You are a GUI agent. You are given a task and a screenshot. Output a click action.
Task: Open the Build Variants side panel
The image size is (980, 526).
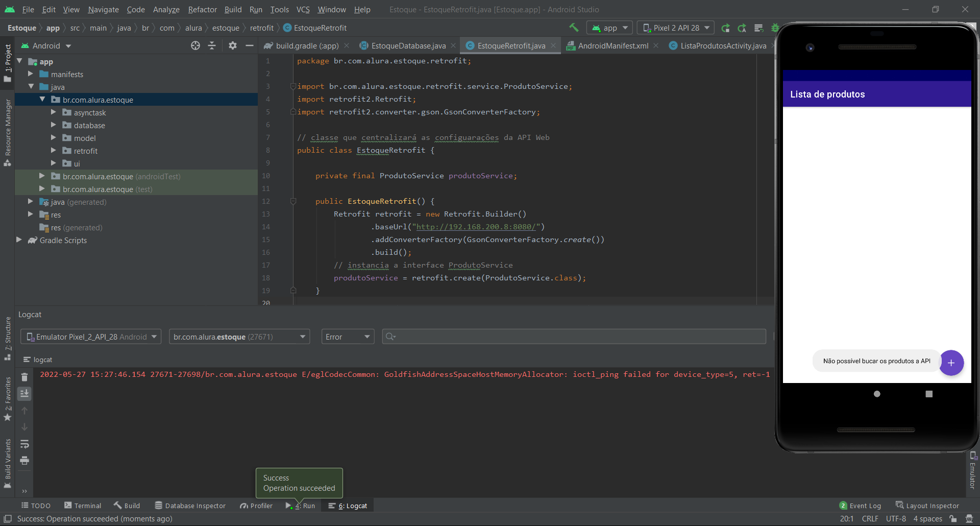[8, 463]
